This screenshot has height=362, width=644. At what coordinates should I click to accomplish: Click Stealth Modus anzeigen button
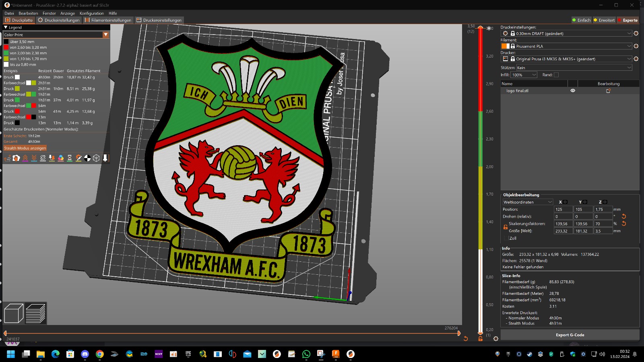click(x=25, y=148)
